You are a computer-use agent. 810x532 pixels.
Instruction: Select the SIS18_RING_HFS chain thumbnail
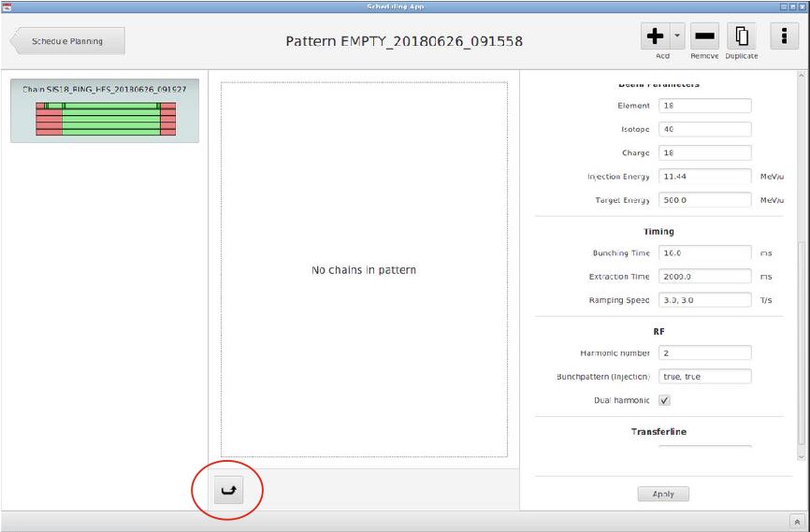[x=105, y=110]
